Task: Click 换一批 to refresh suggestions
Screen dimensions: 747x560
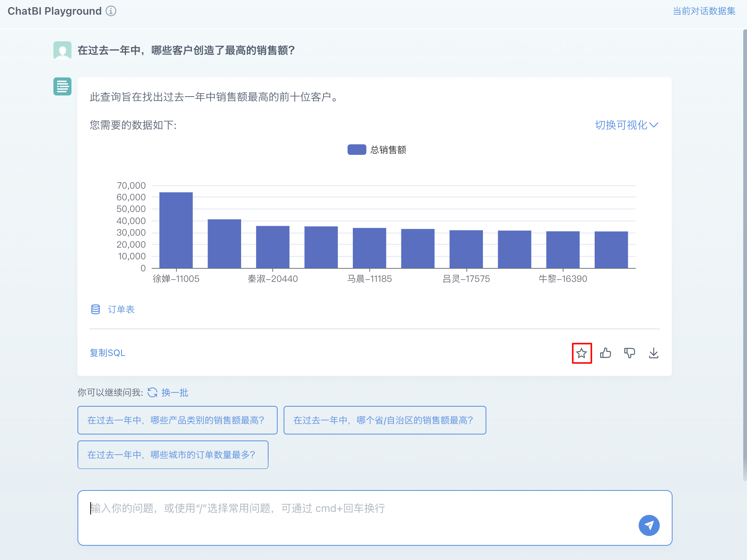Action: [175, 393]
